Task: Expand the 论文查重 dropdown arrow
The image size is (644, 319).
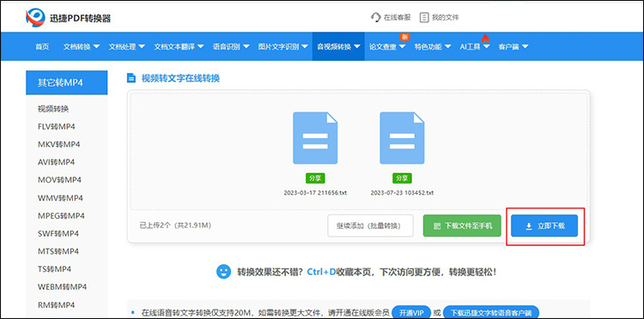Action: tap(402, 47)
